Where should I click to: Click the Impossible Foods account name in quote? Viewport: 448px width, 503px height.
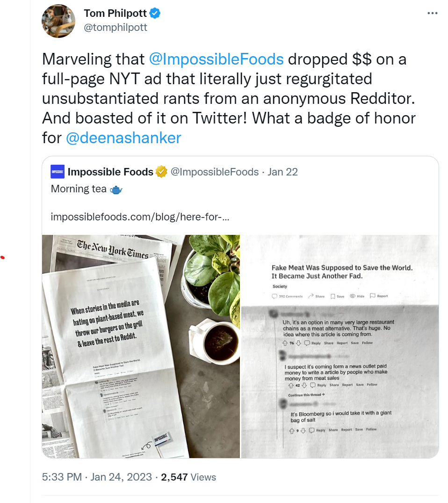point(110,172)
